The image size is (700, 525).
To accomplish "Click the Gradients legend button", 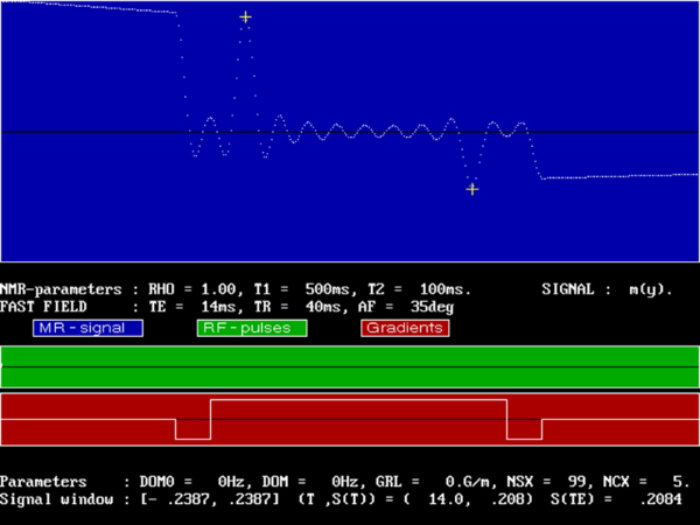I will [x=405, y=328].
